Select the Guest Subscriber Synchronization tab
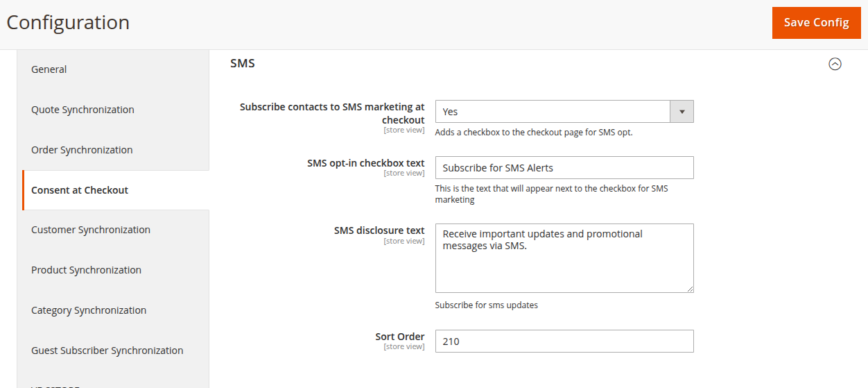 107,351
